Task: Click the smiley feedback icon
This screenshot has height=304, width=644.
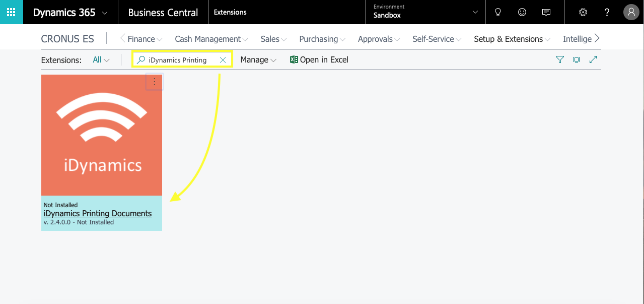Action: [522, 12]
